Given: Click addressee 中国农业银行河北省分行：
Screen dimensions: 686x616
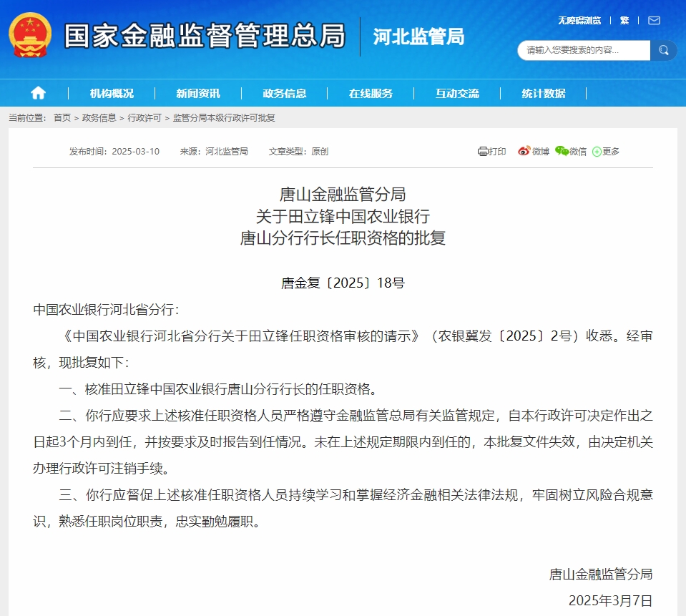Looking at the screenshot, I should coord(107,310).
